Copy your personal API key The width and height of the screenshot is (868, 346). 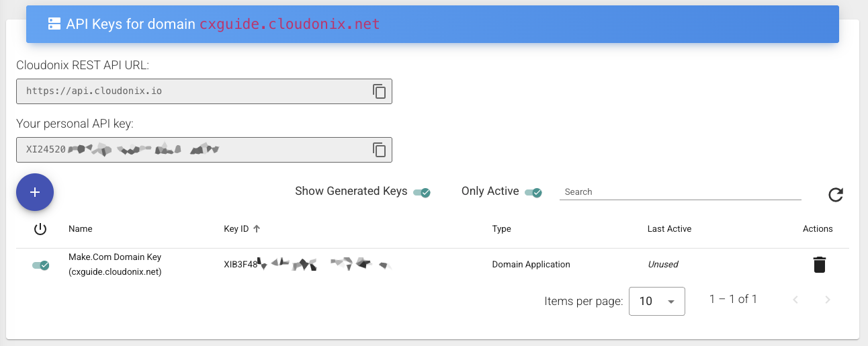[380, 150]
